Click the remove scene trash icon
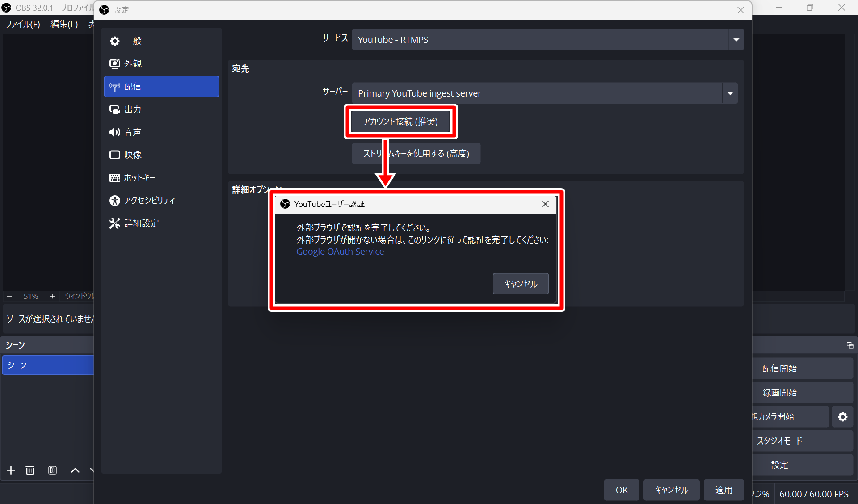The height and width of the screenshot is (504, 858). pyautogui.click(x=30, y=470)
